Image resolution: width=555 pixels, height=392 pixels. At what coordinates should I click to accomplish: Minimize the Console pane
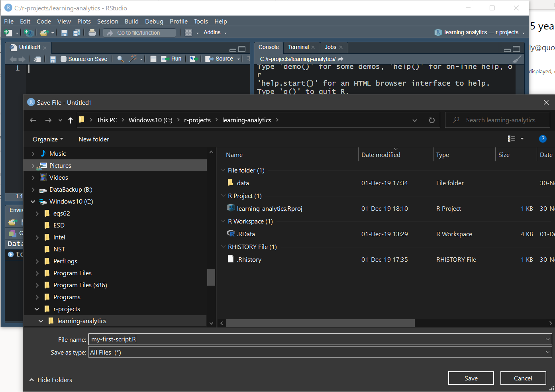point(507,50)
